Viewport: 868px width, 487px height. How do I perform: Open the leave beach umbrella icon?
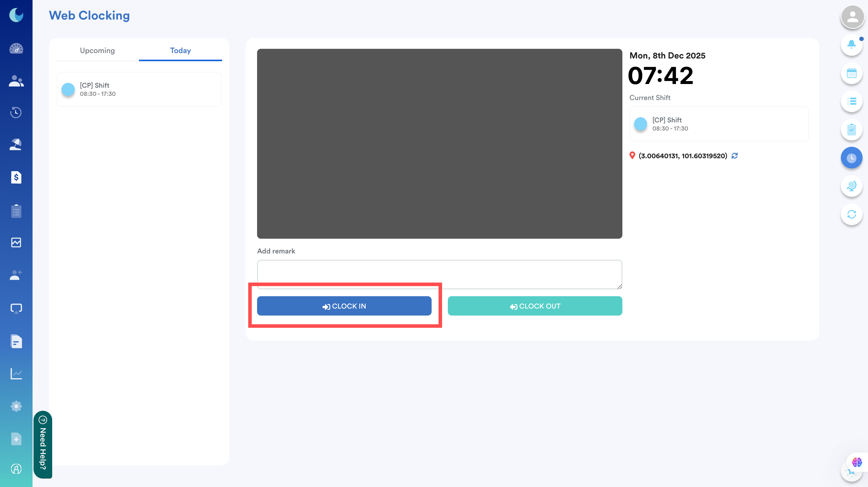coord(16,144)
